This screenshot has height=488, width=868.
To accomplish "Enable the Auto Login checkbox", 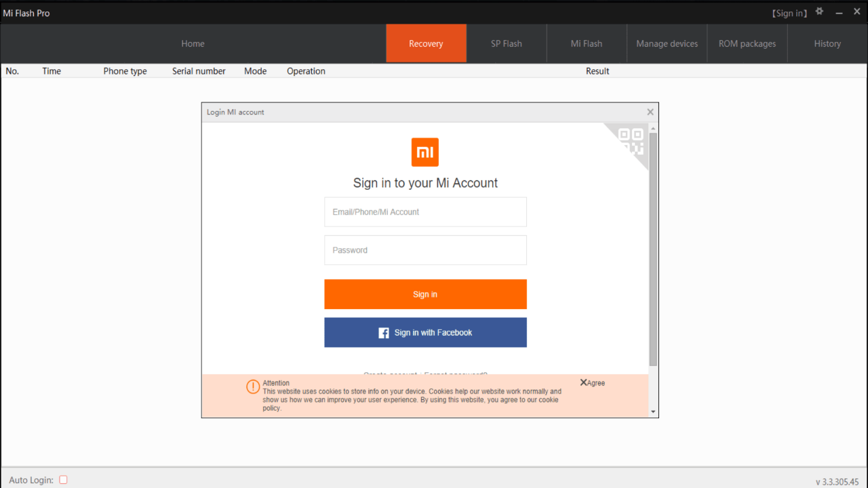I will tap(63, 479).
